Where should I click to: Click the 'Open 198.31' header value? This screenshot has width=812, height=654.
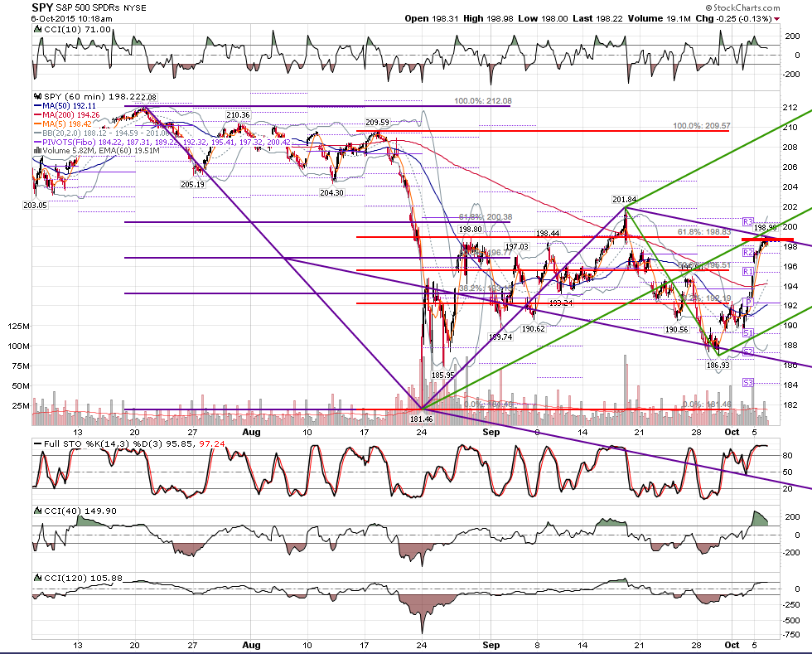[432, 18]
